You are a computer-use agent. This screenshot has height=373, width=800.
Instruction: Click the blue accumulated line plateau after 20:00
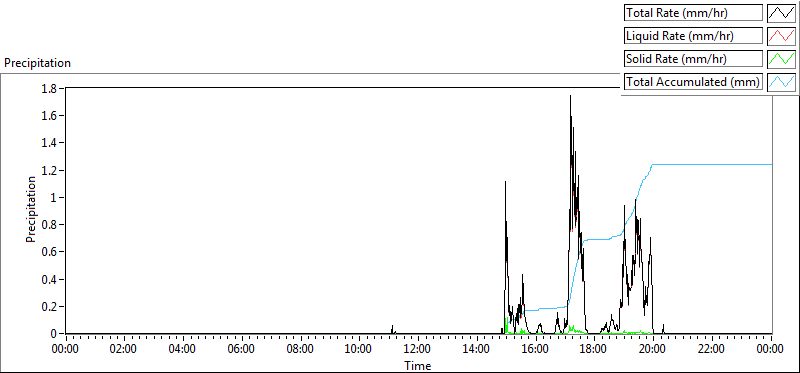pyautogui.click(x=712, y=164)
